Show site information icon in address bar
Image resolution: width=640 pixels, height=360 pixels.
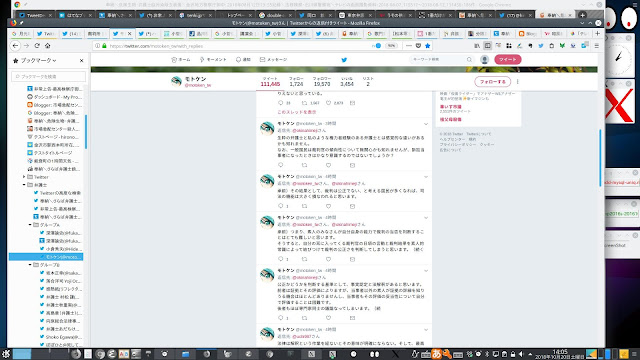point(97,46)
